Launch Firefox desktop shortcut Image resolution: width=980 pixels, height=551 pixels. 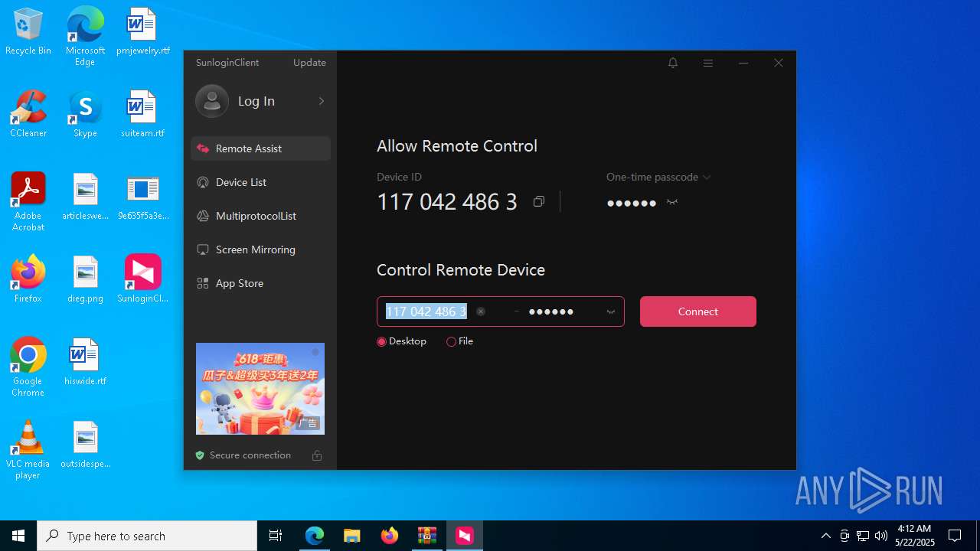[x=28, y=279]
